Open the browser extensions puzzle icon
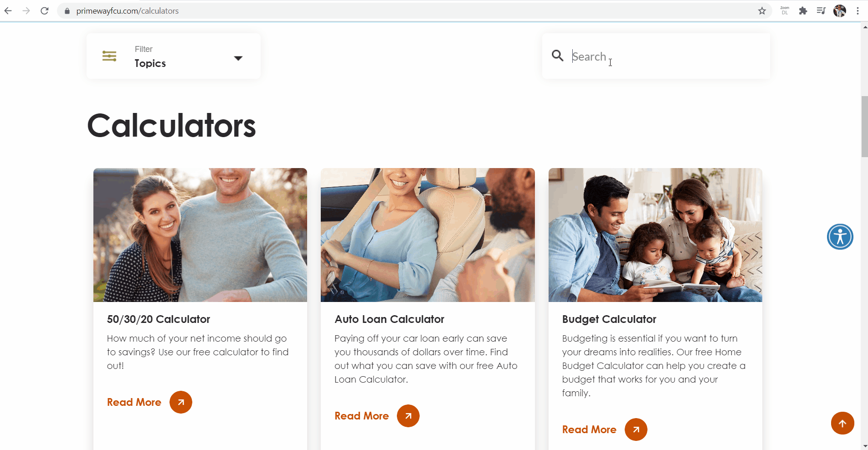Image resolution: width=868 pixels, height=450 pixels. (x=803, y=11)
